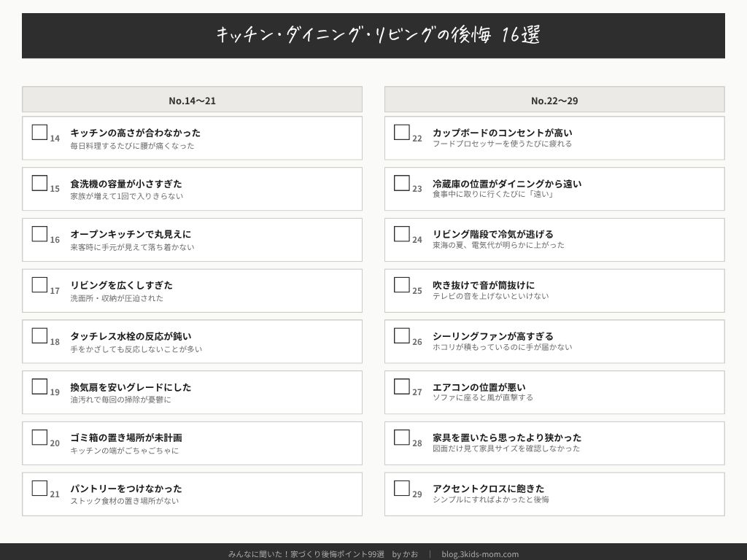Check item 16 オープンキッチンで丸見えに

[39, 234]
